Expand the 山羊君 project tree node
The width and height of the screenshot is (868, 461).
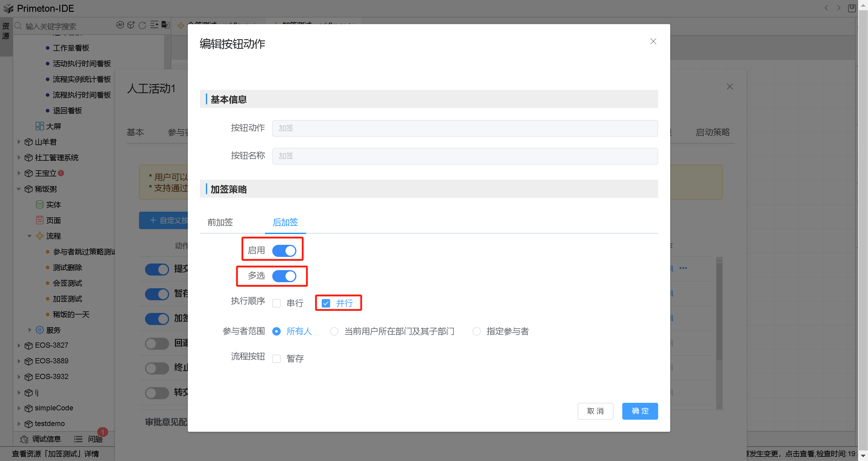[19, 142]
